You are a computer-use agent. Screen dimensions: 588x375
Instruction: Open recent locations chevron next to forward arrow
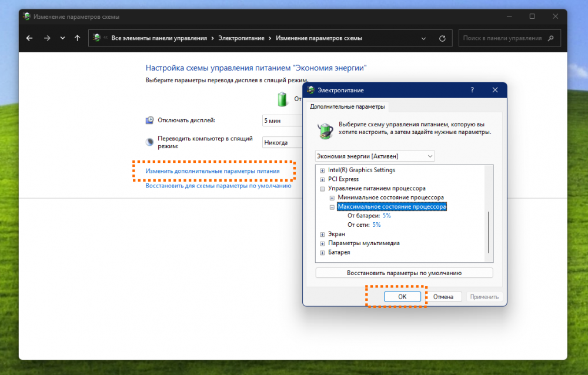click(x=63, y=38)
